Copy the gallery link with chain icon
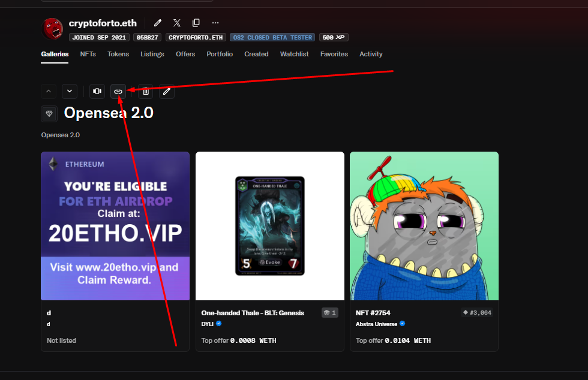 pos(118,92)
